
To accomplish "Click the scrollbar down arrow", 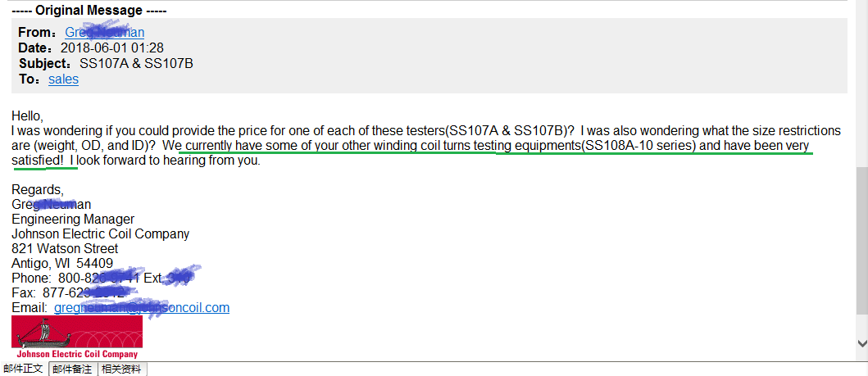I will click(862, 343).
